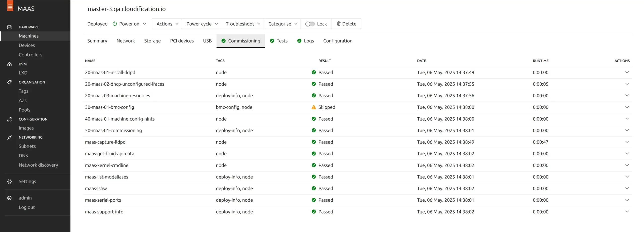The image size is (644, 232).
Task: Open Subnets in the sidebar
Action: [x=27, y=146]
